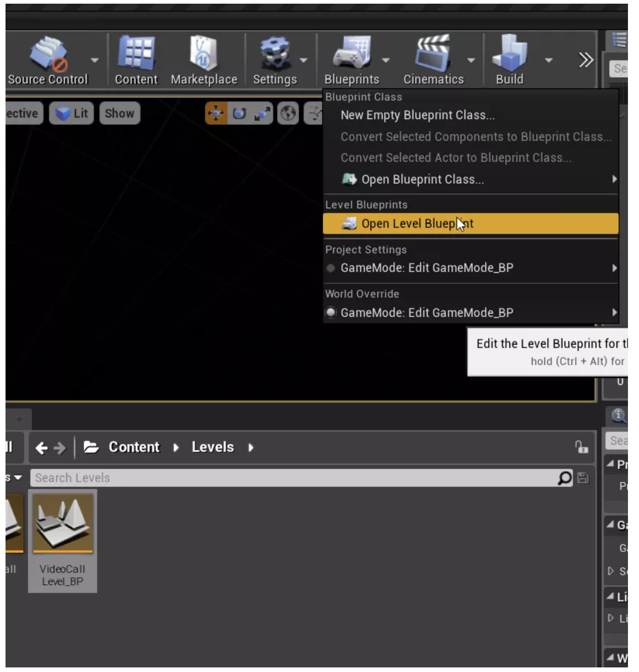The height and width of the screenshot is (672, 639).
Task: Expand Open Blueprint Class submenu arrow
Action: [614, 179]
